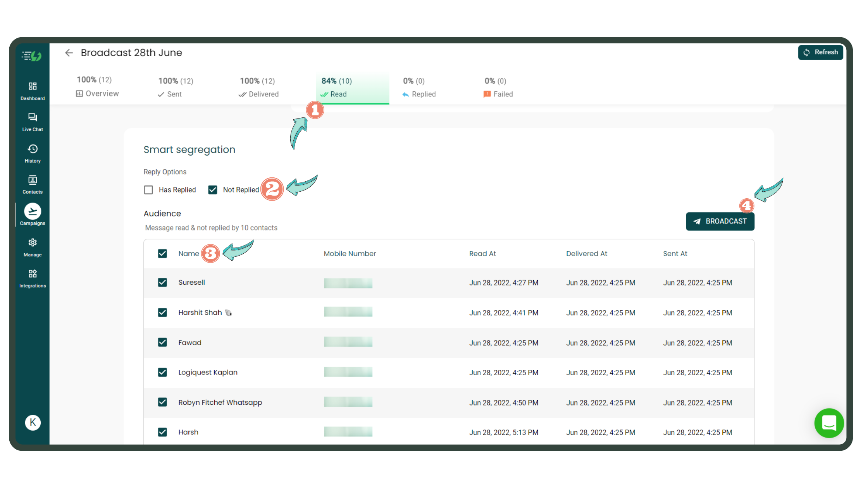Switch to the Replied tab
The image size is (868, 488).
click(419, 88)
